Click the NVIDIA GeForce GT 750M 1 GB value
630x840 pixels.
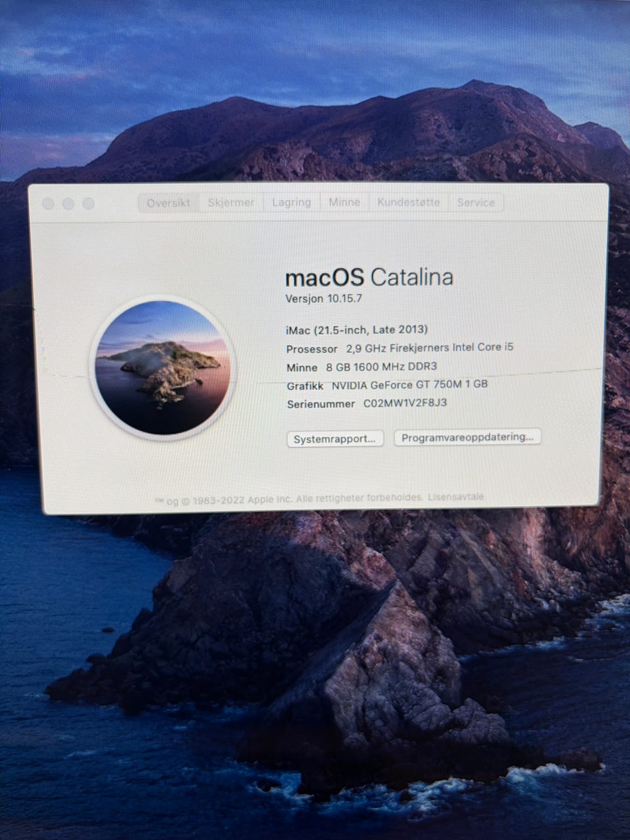(409, 385)
